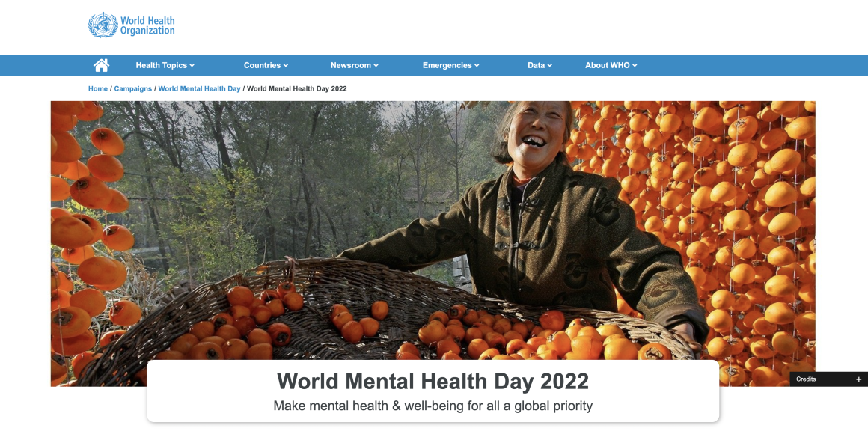Open the Countries menu
Screen dimensions: 868x437
(x=266, y=65)
